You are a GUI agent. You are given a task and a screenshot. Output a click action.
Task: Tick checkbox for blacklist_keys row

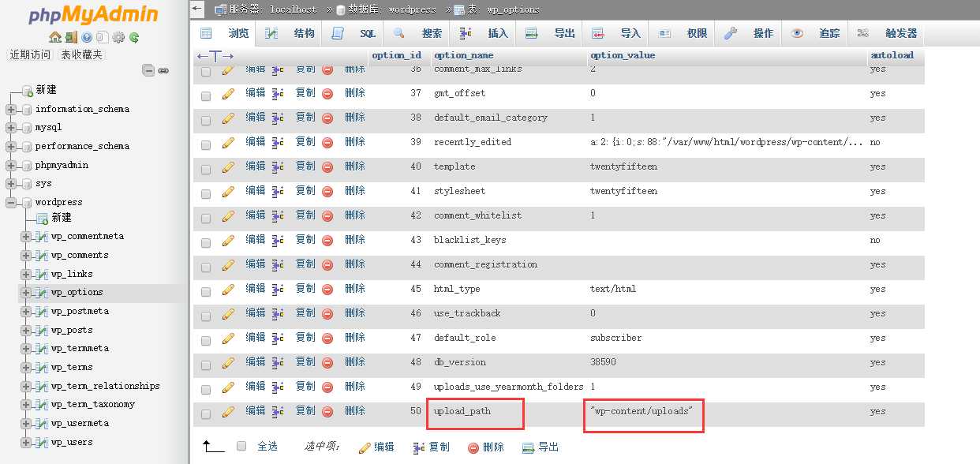coord(206,241)
